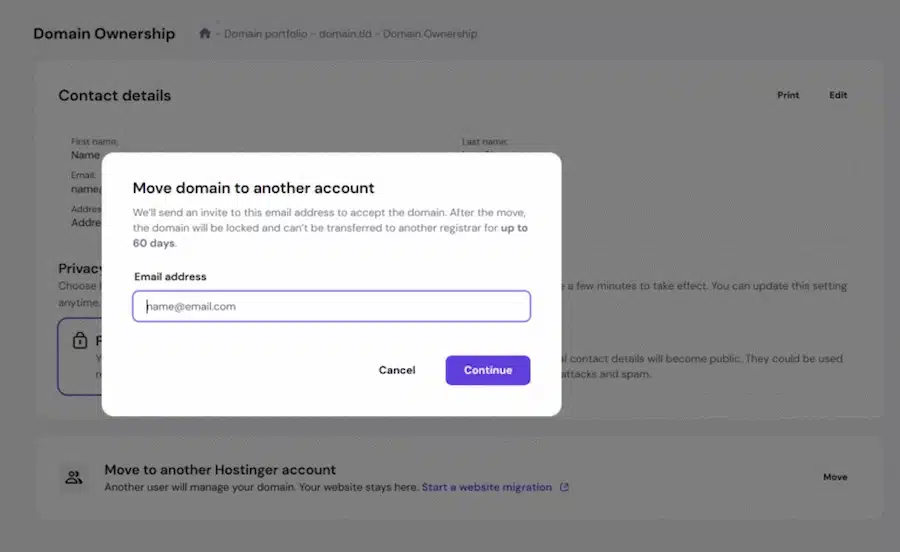Click the Move domain to another account title

253,188
